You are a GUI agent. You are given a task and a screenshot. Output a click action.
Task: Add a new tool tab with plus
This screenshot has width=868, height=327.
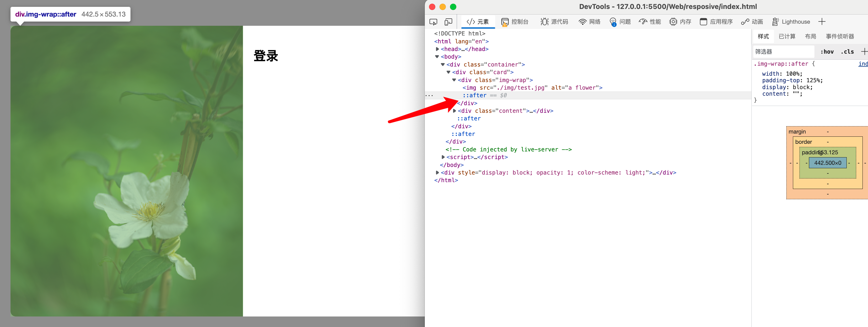click(x=822, y=22)
